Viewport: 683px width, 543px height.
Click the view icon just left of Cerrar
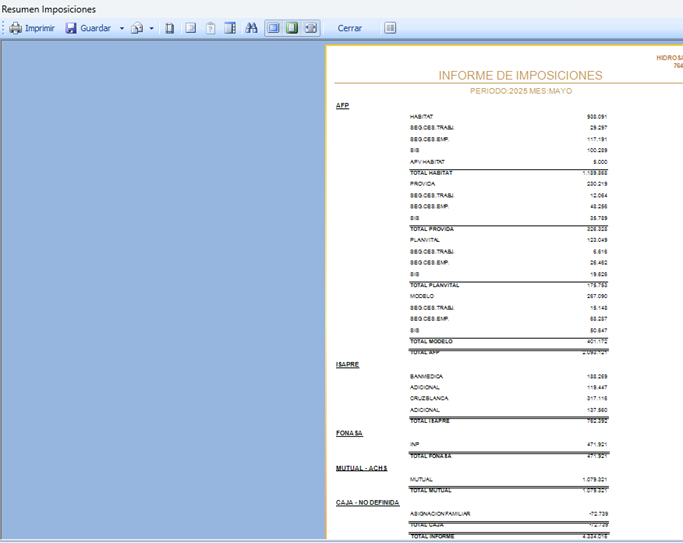tap(311, 28)
